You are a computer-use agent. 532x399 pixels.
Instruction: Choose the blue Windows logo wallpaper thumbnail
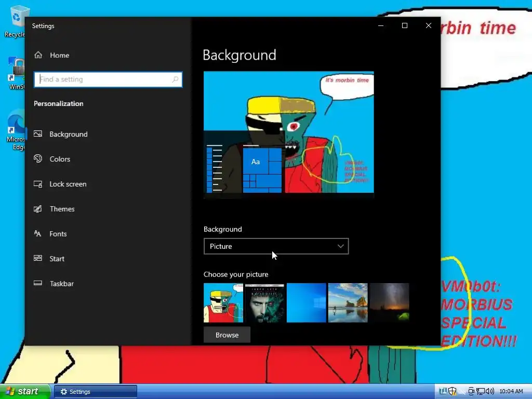pyautogui.click(x=307, y=303)
